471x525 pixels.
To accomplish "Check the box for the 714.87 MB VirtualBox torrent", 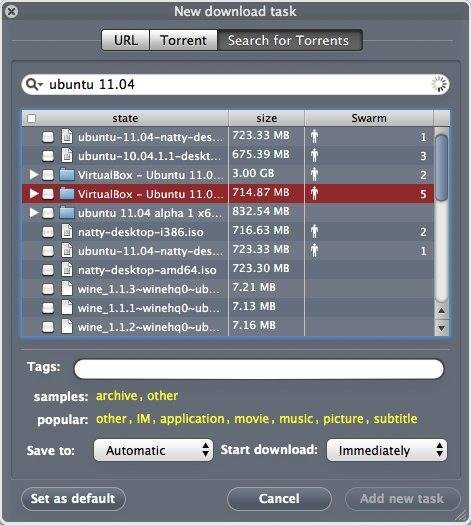I will point(48,194).
